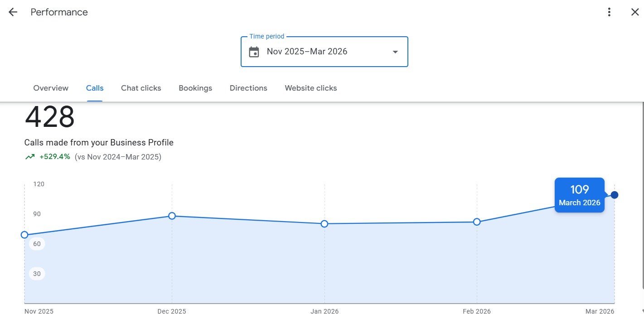This screenshot has height=314, width=644.
Task: Switch to the Overview tab
Action: pos(51,88)
